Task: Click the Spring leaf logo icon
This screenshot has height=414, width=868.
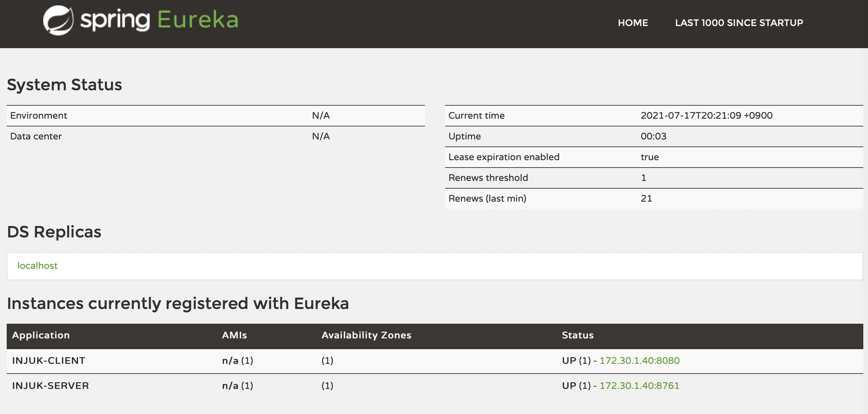Action: 58,20
